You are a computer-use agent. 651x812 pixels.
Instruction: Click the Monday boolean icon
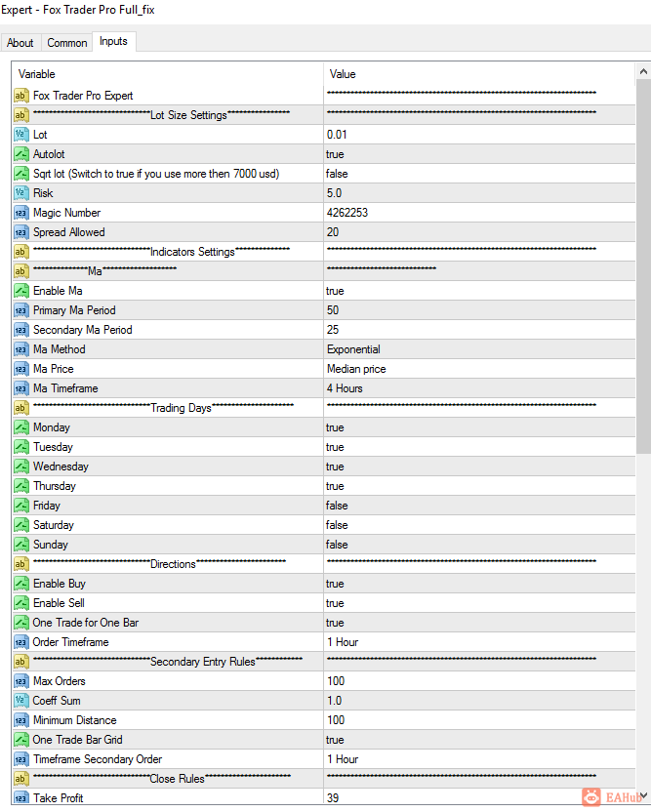pyautogui.click(x=21, y=427)
